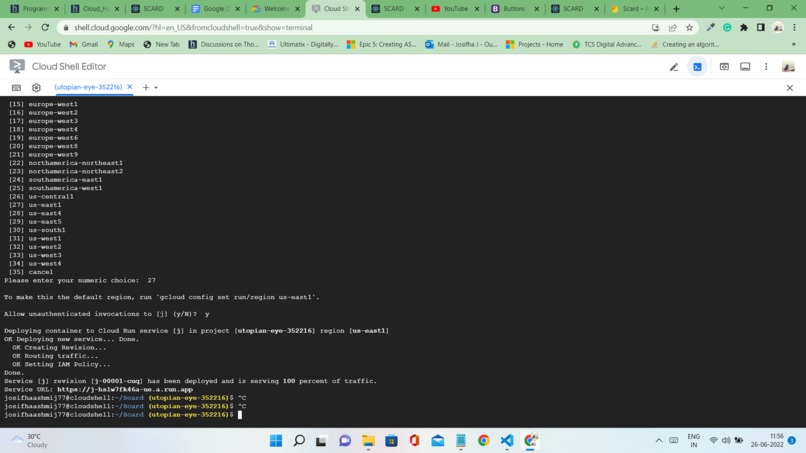Add a new terminal session with plus

146,87
